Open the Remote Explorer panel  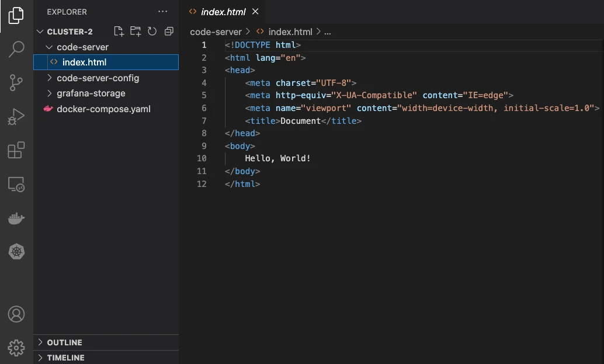(16, 183)
